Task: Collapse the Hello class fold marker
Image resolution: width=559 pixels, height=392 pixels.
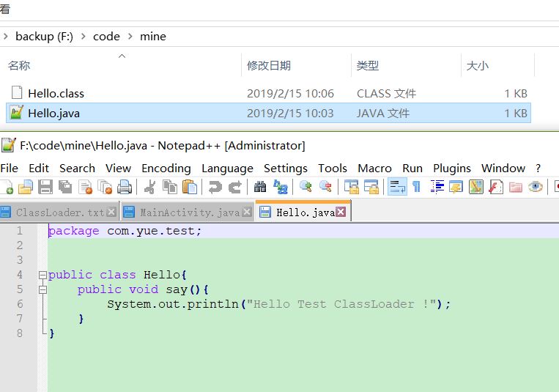Action: (x=42, y=275)
